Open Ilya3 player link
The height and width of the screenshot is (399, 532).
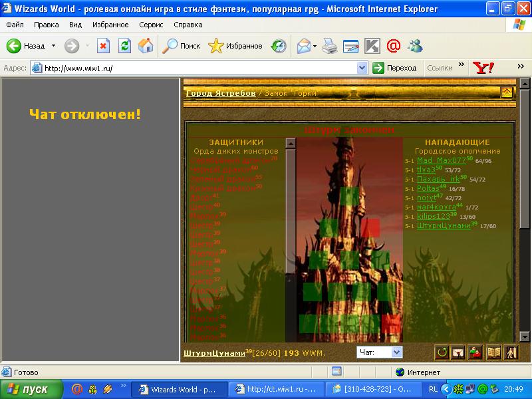tap(426, 170)
